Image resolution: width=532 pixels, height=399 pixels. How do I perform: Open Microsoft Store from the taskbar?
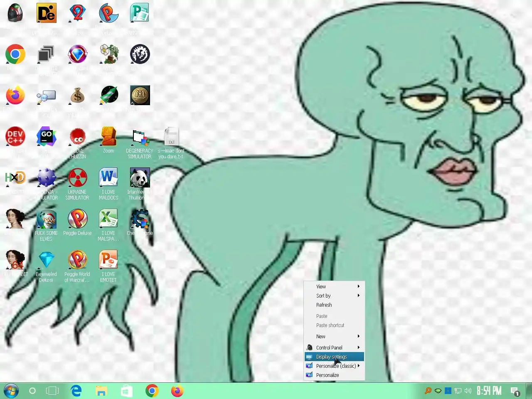point(126,391)
